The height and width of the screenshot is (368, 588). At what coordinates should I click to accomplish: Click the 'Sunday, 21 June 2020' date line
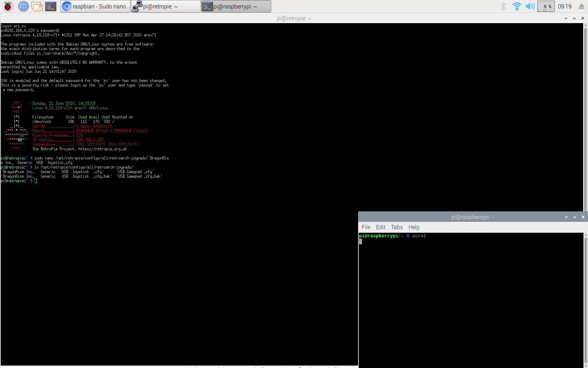(x=64, y=103)
